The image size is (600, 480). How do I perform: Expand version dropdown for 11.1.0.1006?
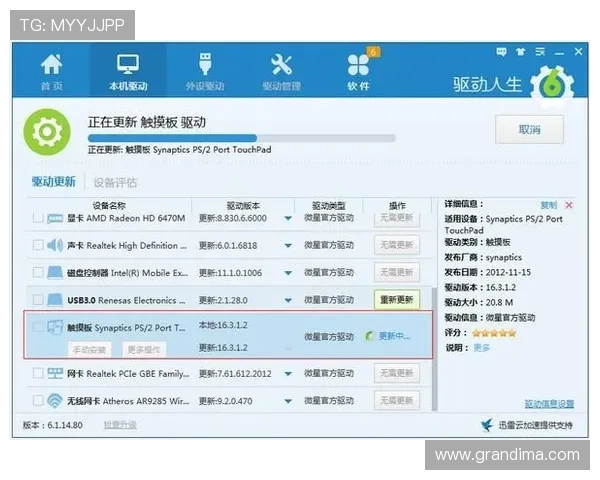point(288,273)
